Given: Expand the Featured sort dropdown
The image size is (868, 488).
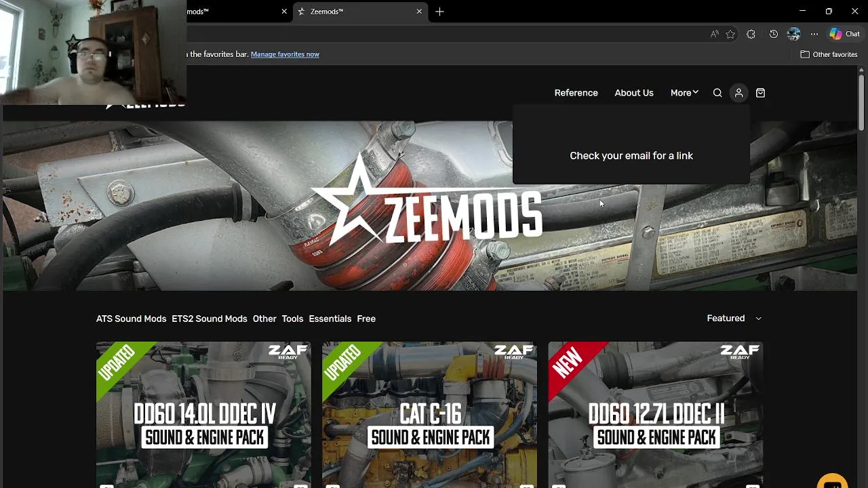Looking at the screenshot, I should pos(734,318).
